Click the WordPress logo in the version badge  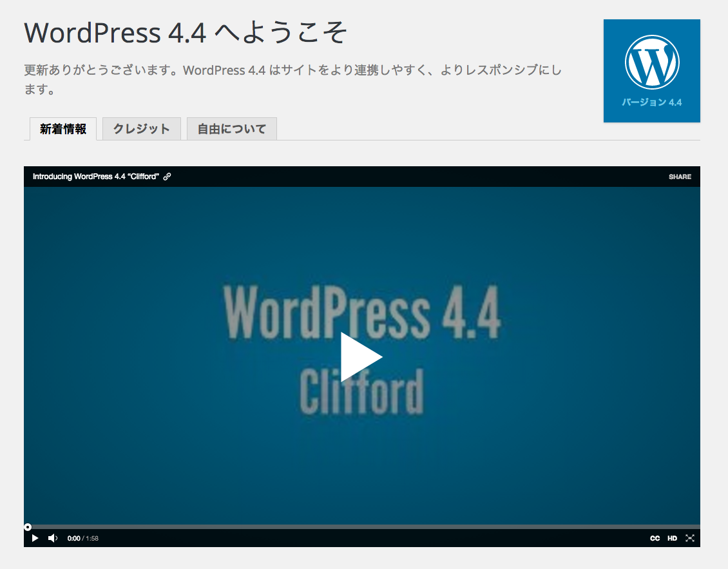[x=651, y=61]
